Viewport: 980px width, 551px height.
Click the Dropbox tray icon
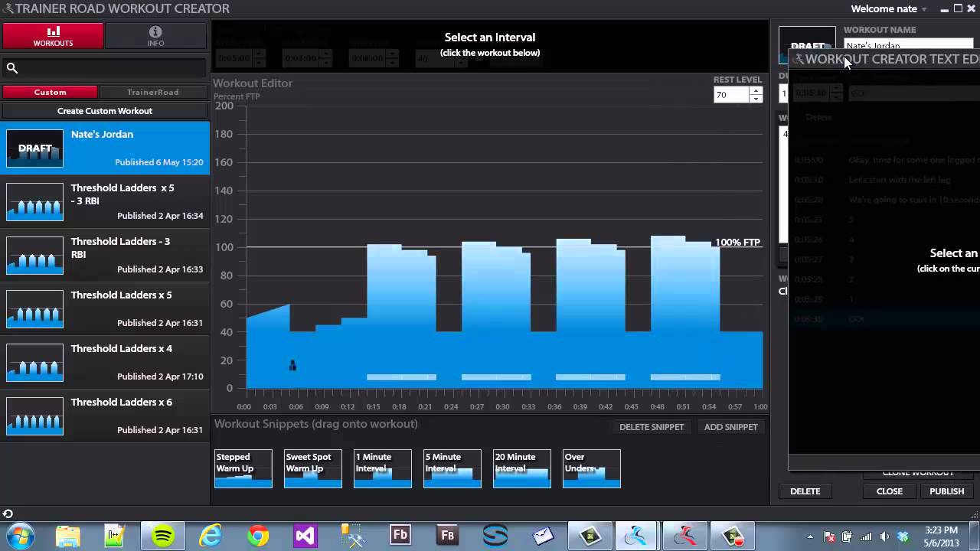pos(903,536)
